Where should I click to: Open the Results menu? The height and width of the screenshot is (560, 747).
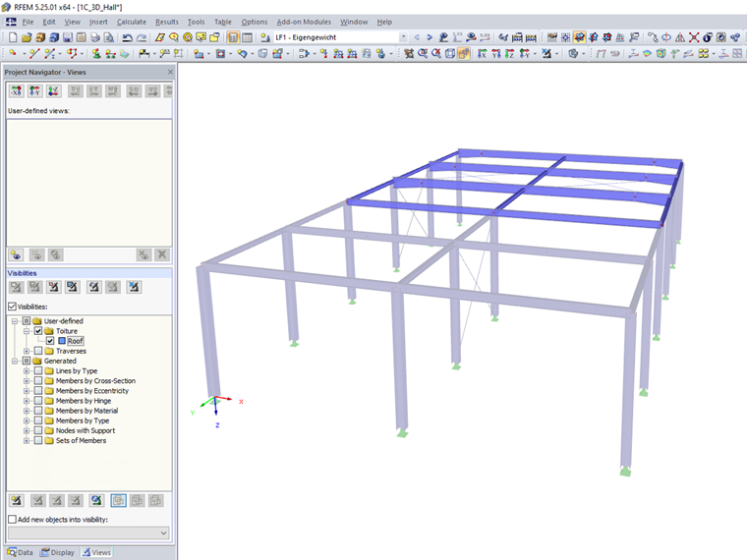pyautogui.click(x=167, y=22)
